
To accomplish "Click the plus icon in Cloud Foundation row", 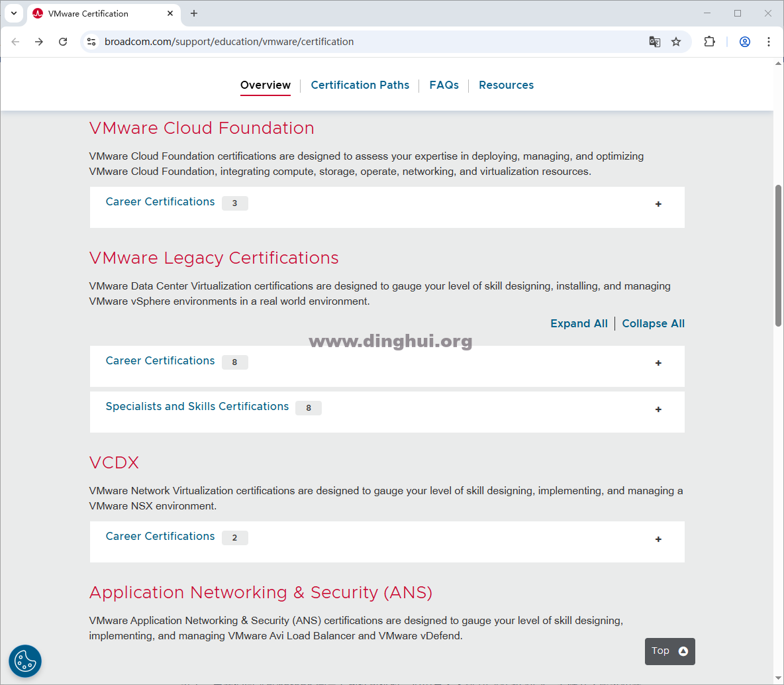I will coord(658,204).
